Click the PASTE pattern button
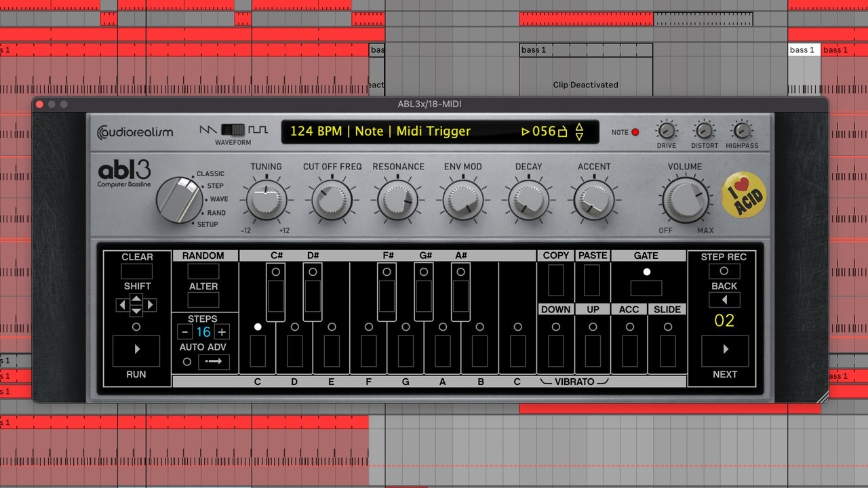868x488 pixels. (592, 280)
